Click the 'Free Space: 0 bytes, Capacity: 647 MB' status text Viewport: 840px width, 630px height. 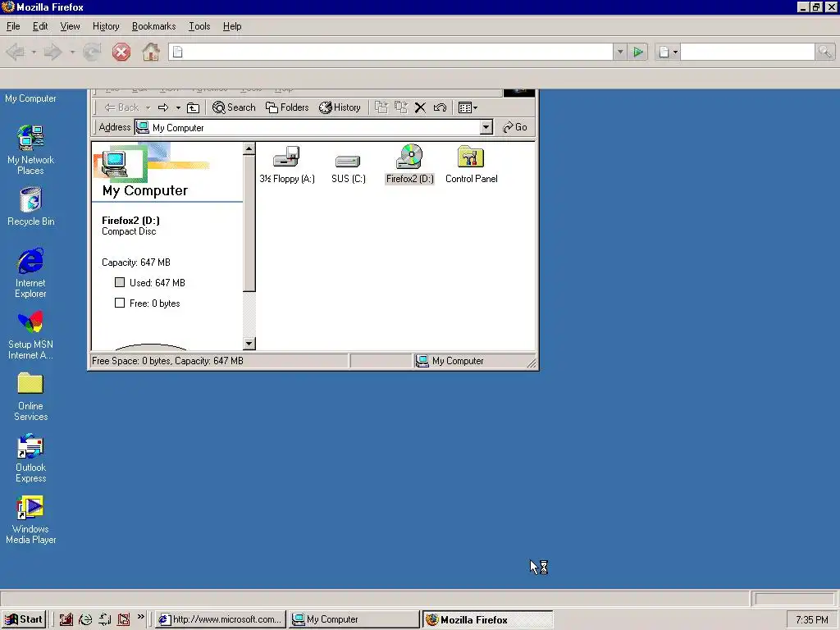tap(167, 361)
